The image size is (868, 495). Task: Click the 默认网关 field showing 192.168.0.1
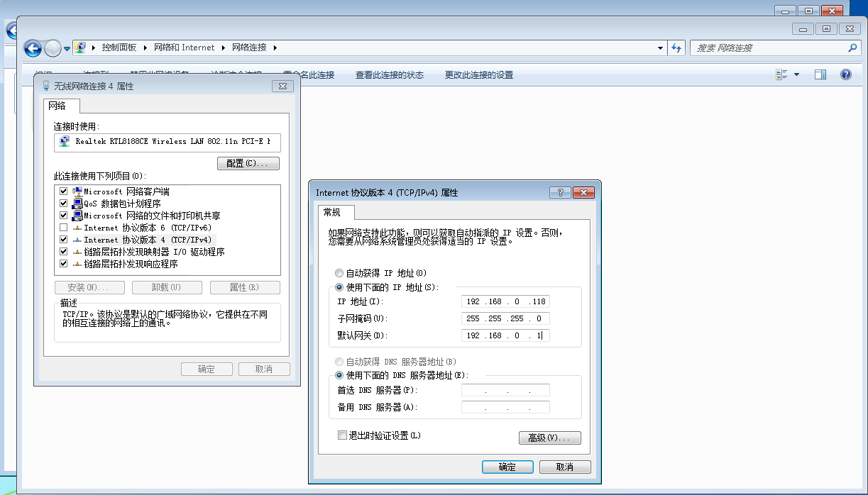(505, 335)
